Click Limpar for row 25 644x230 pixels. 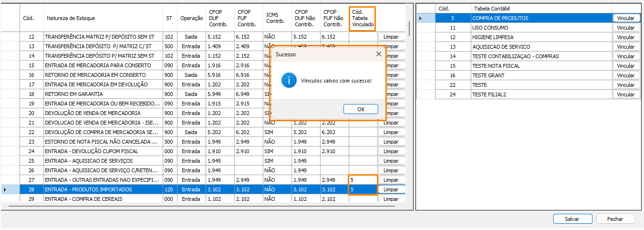pyautogui.click(x=391, y=161)
